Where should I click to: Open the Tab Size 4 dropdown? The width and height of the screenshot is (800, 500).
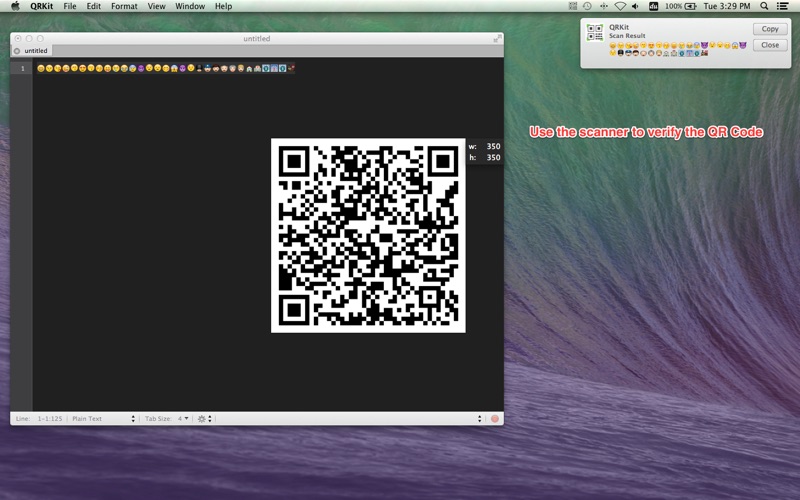(x=167, y=418)
